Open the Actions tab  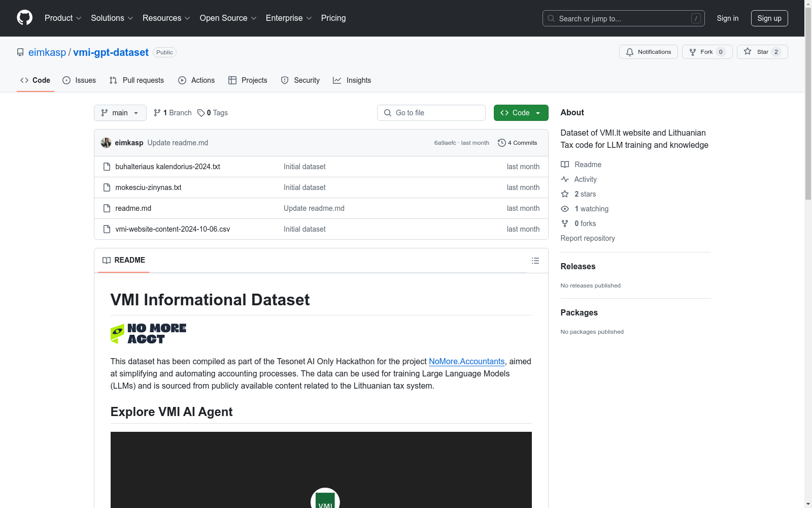point(196,80)
